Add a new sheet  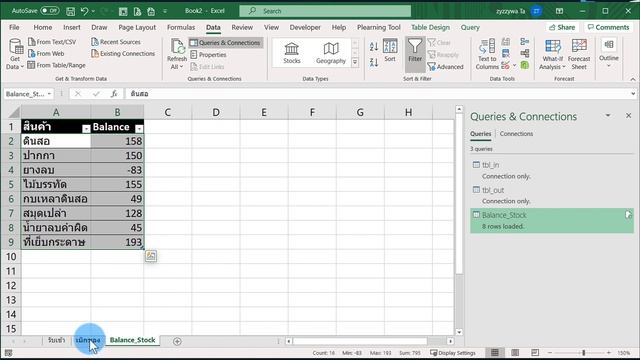point(177,341)
